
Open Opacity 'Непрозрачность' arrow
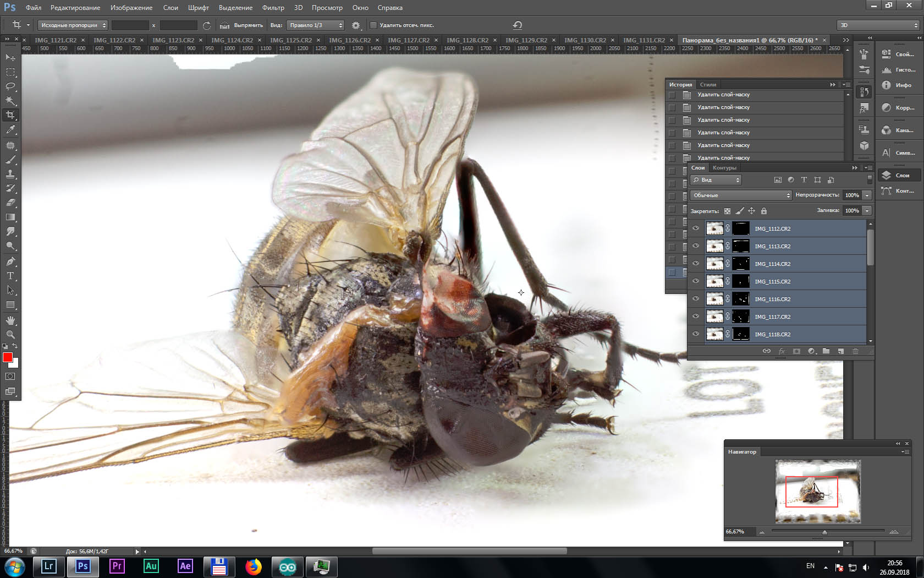867,195
